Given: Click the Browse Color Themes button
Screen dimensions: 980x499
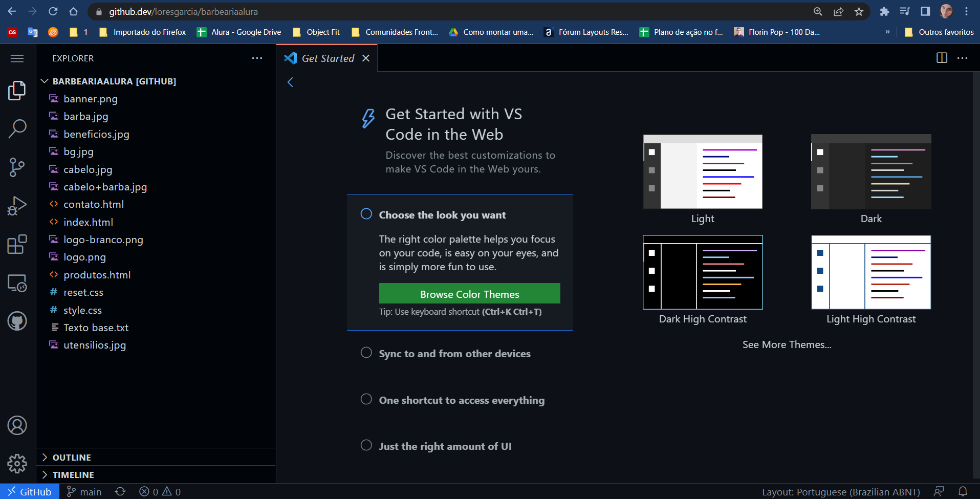Looking at the screenshot, I should (469, 294).
